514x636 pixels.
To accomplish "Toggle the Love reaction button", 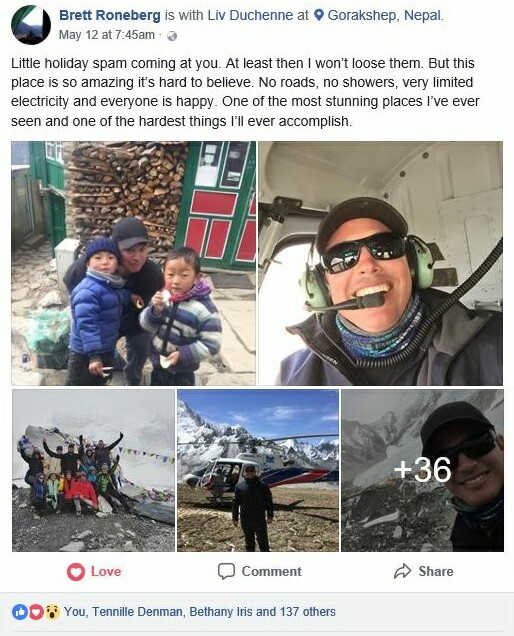I will [x=94, y=572].
